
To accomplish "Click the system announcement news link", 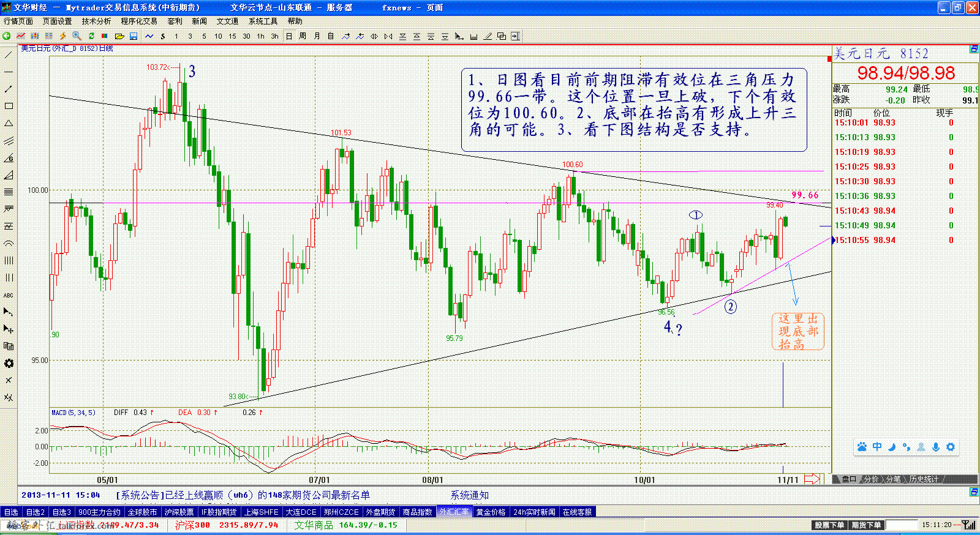I will [243, 495].
